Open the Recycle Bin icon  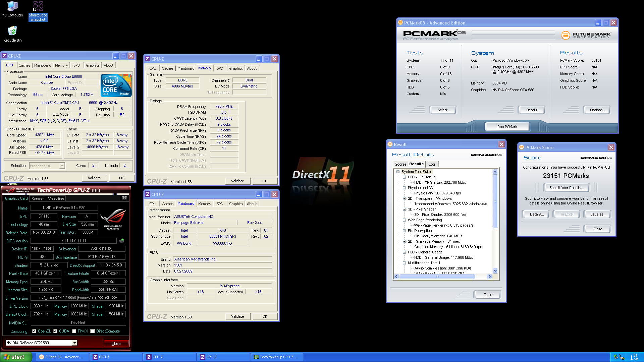tap(12, 34)
